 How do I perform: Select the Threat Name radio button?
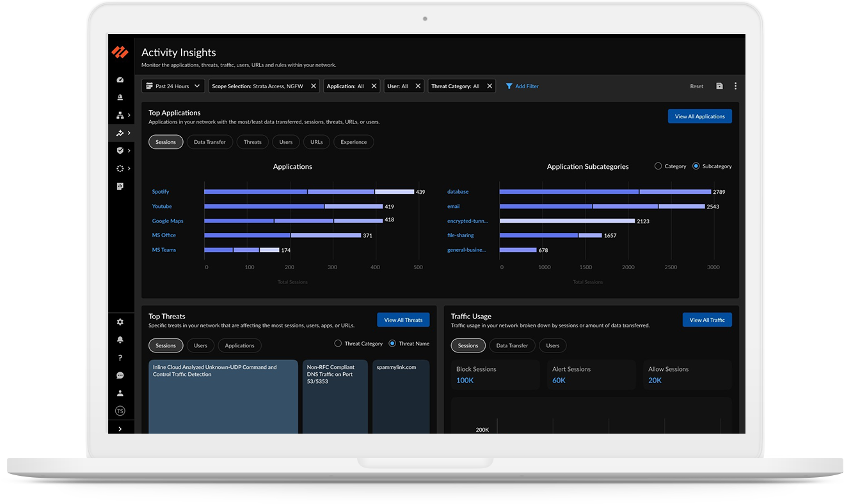pyautogui.click(x=392, y=343)
